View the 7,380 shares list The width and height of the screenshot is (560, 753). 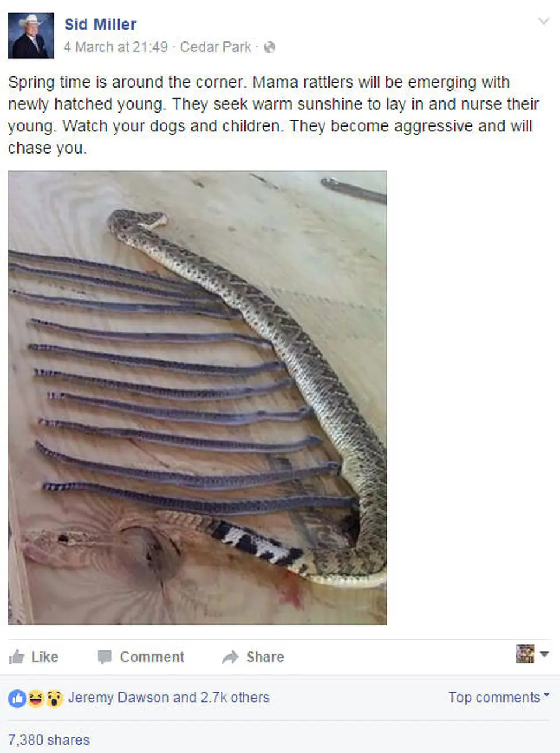pos(49,740)
